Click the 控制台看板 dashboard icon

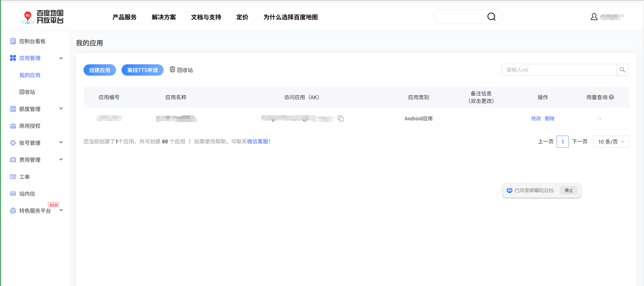13,41
